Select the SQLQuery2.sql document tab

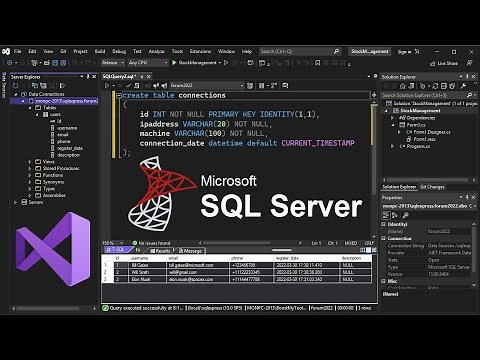119,76
